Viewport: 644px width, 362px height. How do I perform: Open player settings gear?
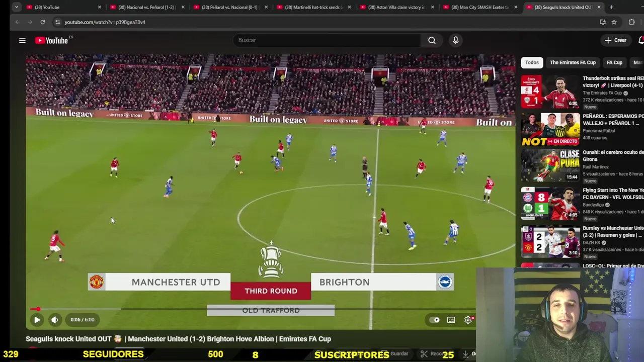coord(468,320)
